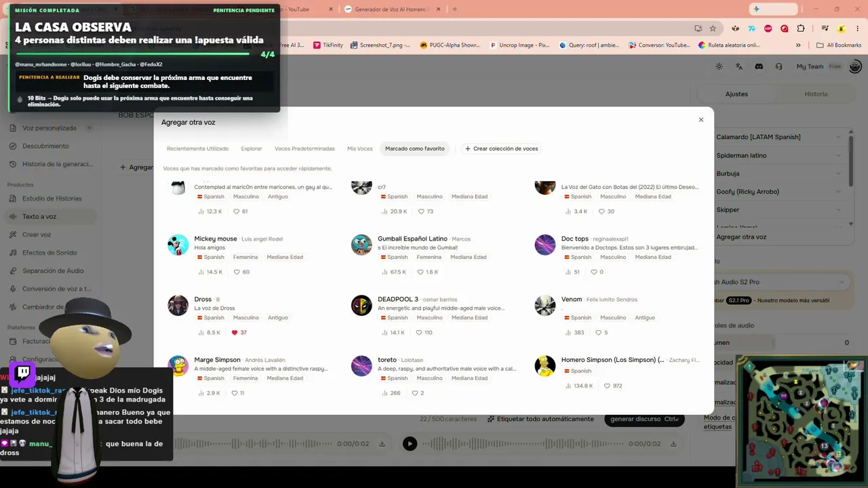
Task: Expand the Spiderman latino voice chevron
Action: coord(839,155)
